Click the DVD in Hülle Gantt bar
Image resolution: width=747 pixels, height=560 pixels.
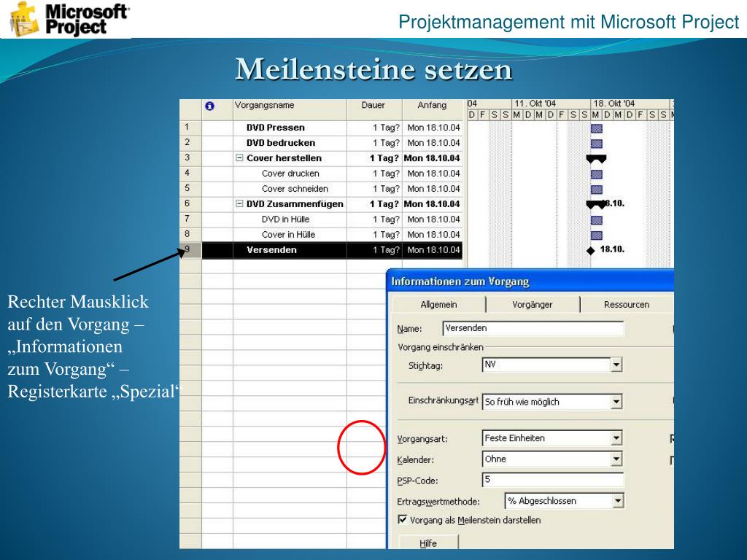(x=597, y=219)
